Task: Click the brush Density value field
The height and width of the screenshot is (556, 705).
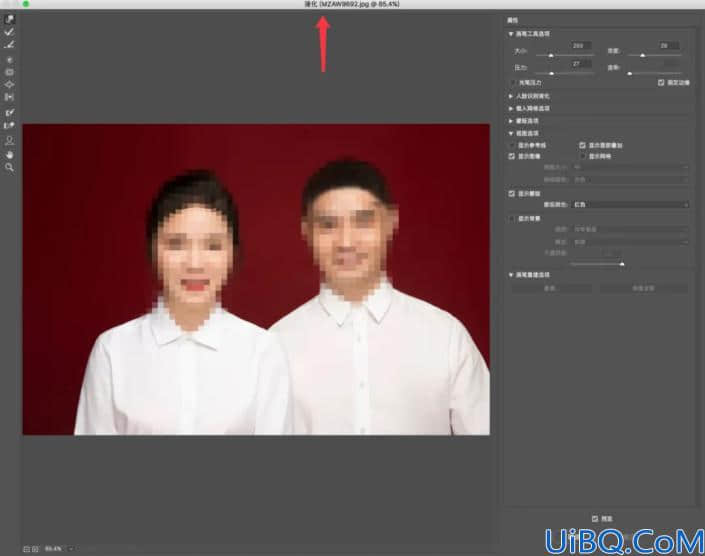Action: click(667, 46)
